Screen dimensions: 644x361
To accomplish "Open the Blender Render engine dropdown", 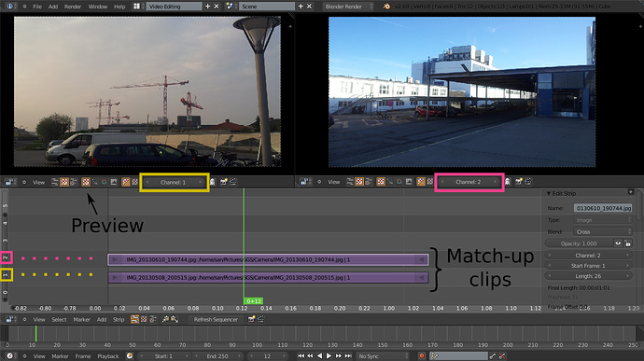I will [x=348, y=7].
